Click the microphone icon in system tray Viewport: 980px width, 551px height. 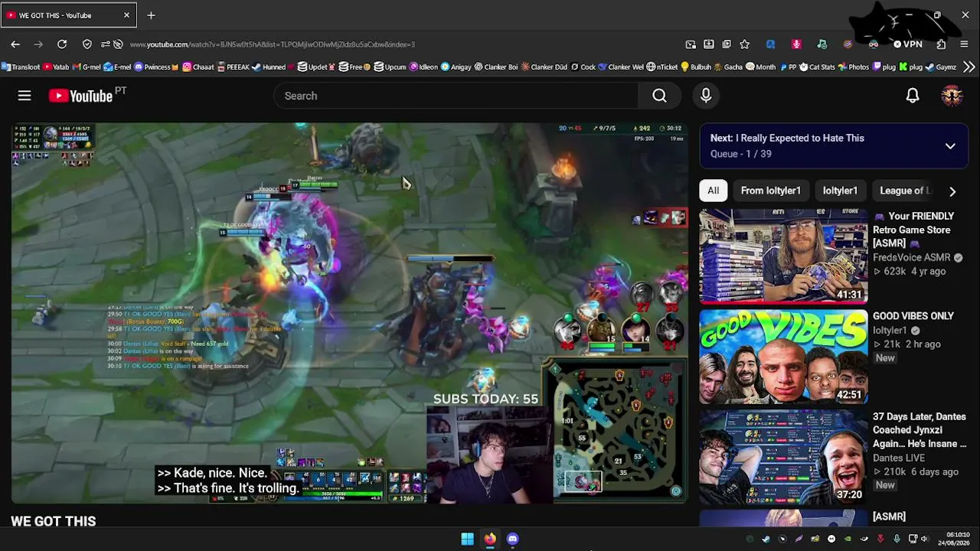[x=897, y=539]
